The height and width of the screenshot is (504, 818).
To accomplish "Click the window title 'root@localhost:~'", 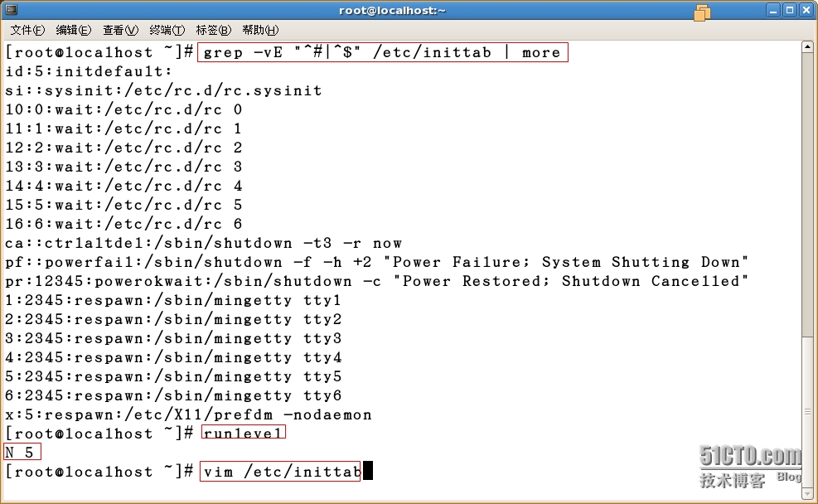I will [x=392, y=11].
